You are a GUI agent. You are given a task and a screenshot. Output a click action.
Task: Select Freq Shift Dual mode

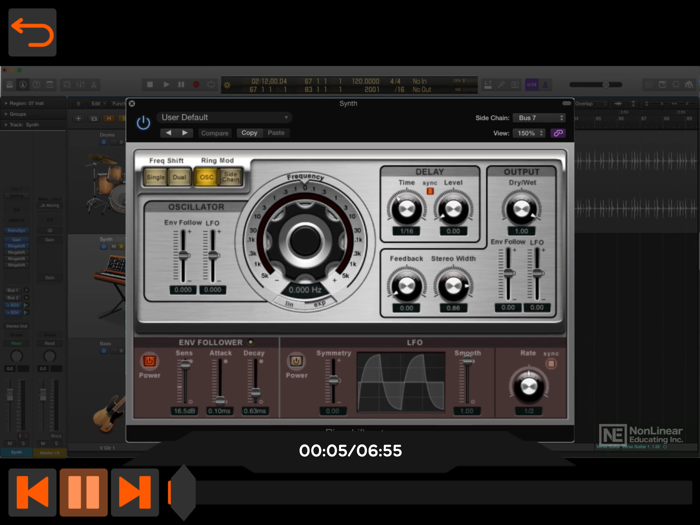(179, 177)
